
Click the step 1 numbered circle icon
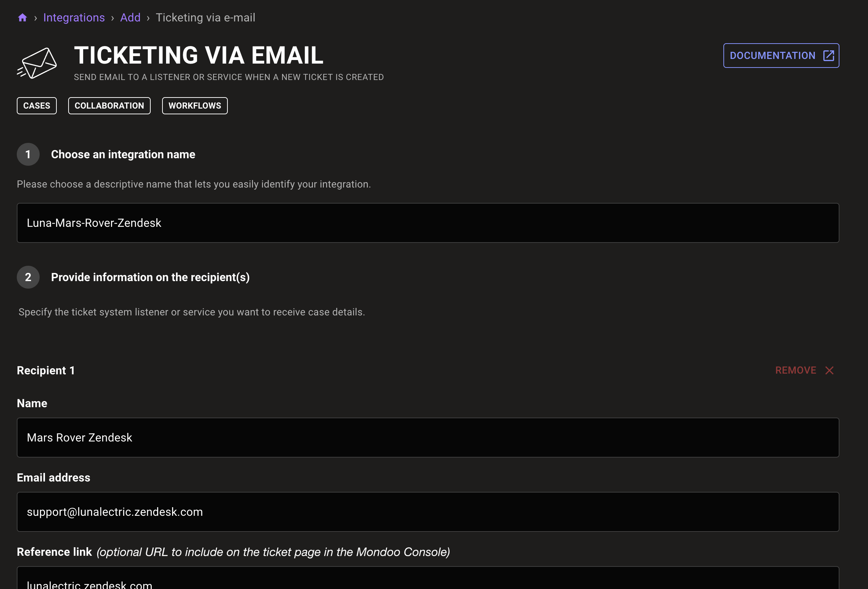click(28, 154)
